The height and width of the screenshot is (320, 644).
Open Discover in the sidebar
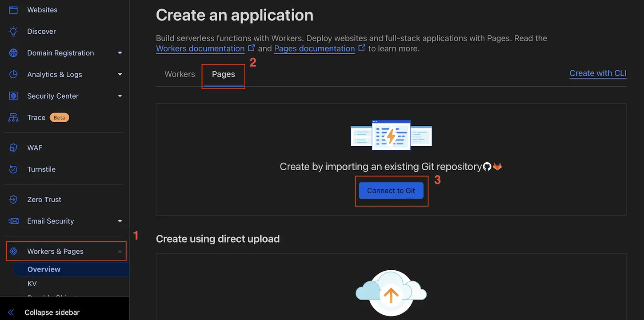(x=41, y=32)
